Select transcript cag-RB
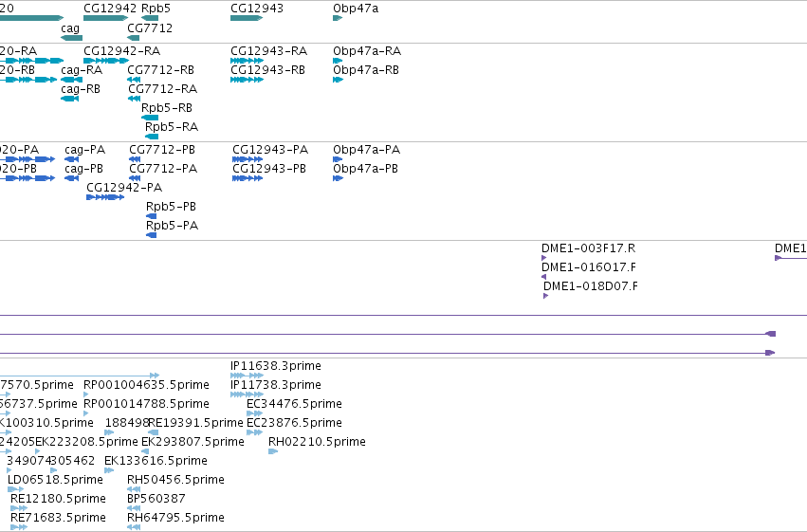Screen dimensions: 807x532 click(x=81, y=89)
